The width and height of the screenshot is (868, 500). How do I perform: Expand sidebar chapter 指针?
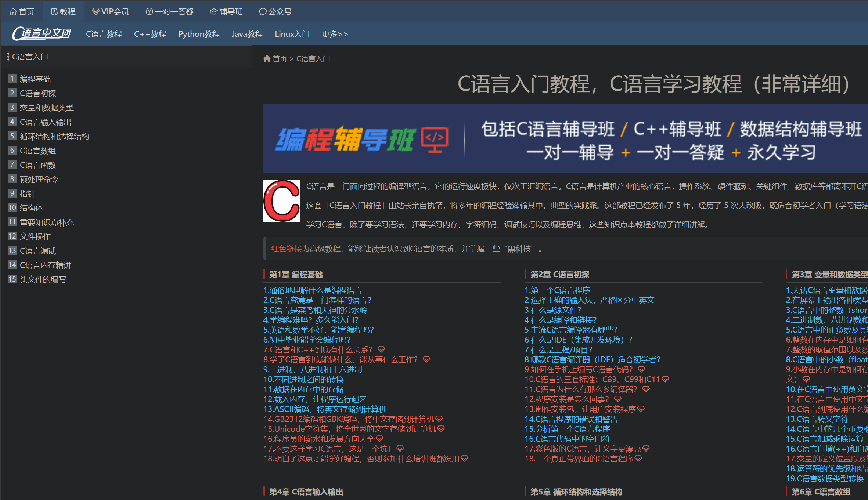[27, 193]
